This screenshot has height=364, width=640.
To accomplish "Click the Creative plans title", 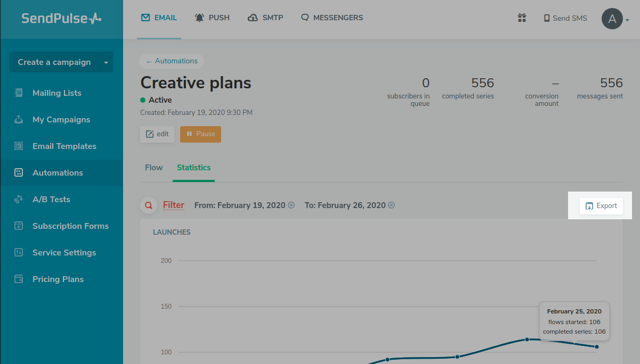I will tap(196, 82).
